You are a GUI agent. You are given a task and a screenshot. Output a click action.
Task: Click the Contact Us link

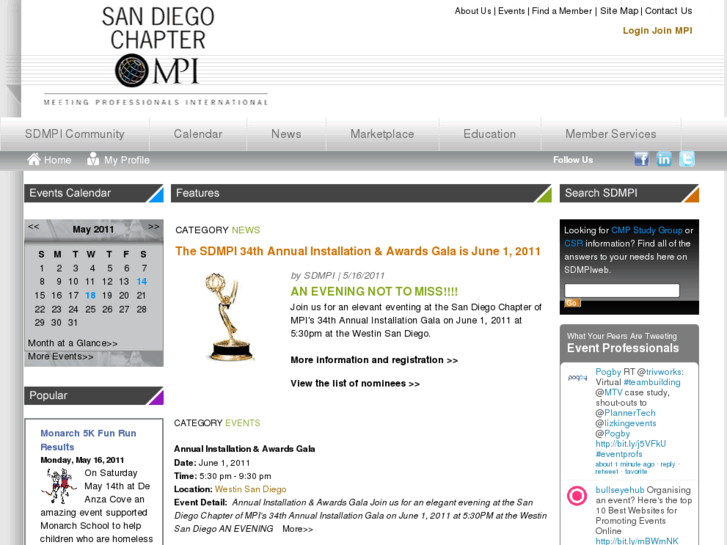(x=668, y=11)
